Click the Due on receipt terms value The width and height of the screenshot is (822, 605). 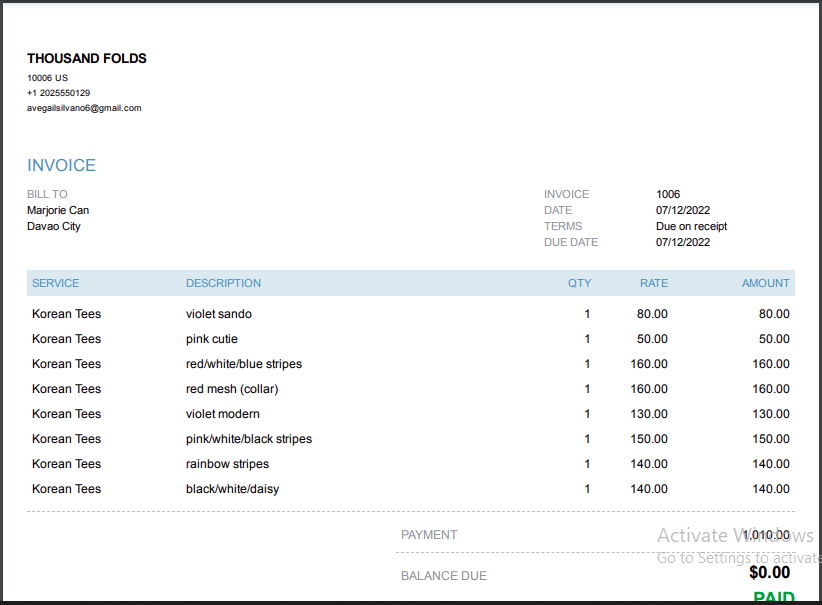691,226
